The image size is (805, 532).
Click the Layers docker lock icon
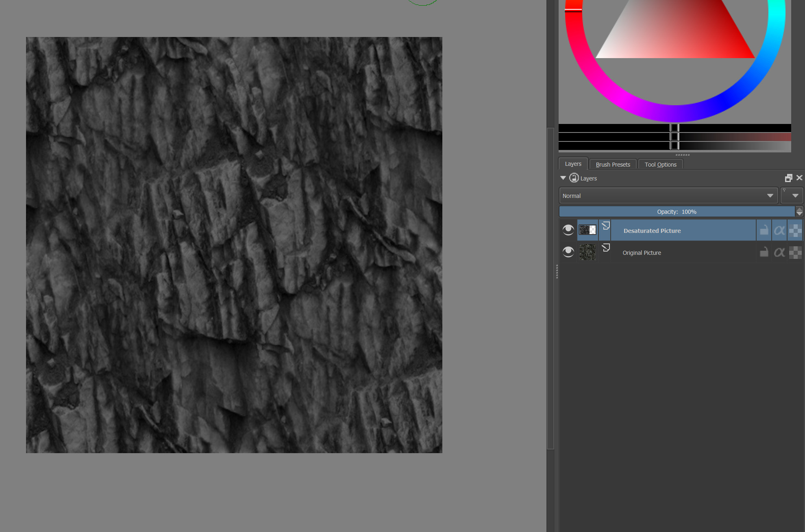[574, 178]
